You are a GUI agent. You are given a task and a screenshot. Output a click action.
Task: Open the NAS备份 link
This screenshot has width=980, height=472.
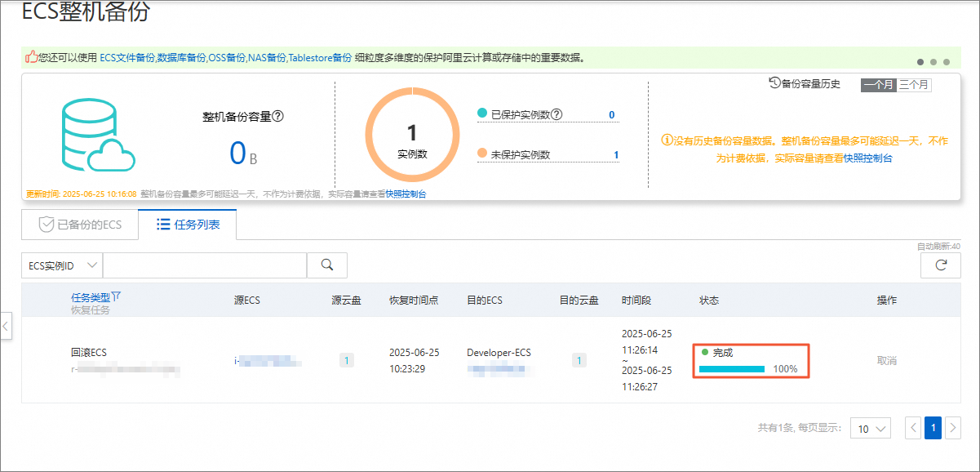(x=268, y=58)
